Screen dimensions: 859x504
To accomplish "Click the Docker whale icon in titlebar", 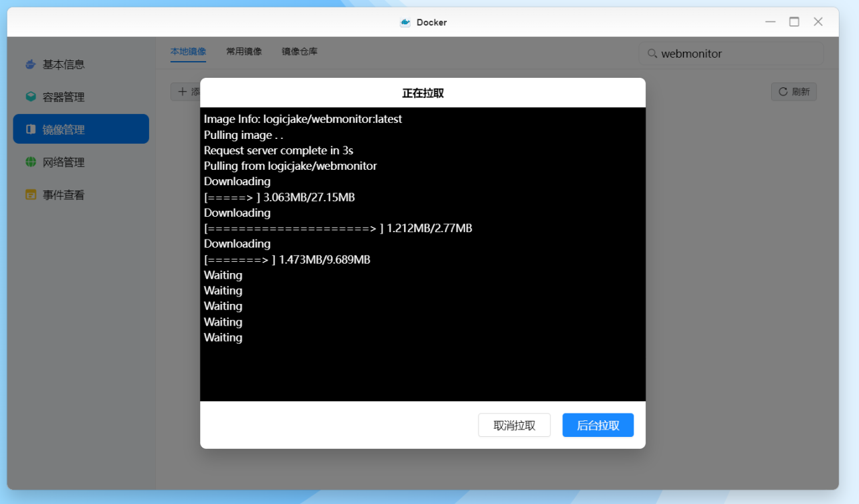I will pyautogui.click(x=404, y=21).
